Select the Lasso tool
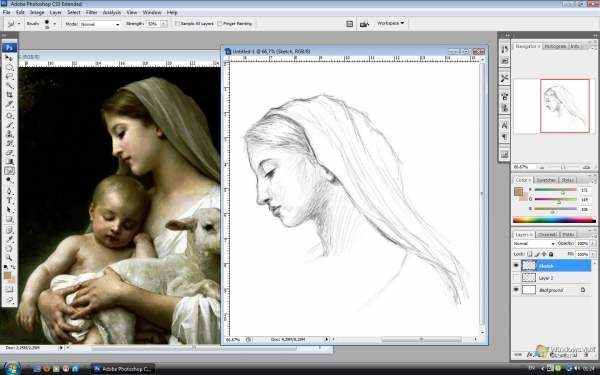This screenshot has width=600, height=375. [9, 77]
